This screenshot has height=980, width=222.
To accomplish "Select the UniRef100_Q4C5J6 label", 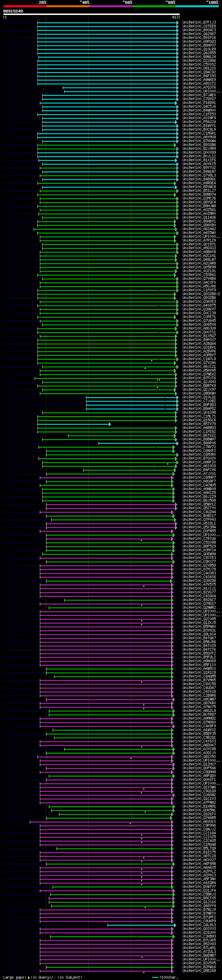I will pyautogui.click(x=199, y=106).
